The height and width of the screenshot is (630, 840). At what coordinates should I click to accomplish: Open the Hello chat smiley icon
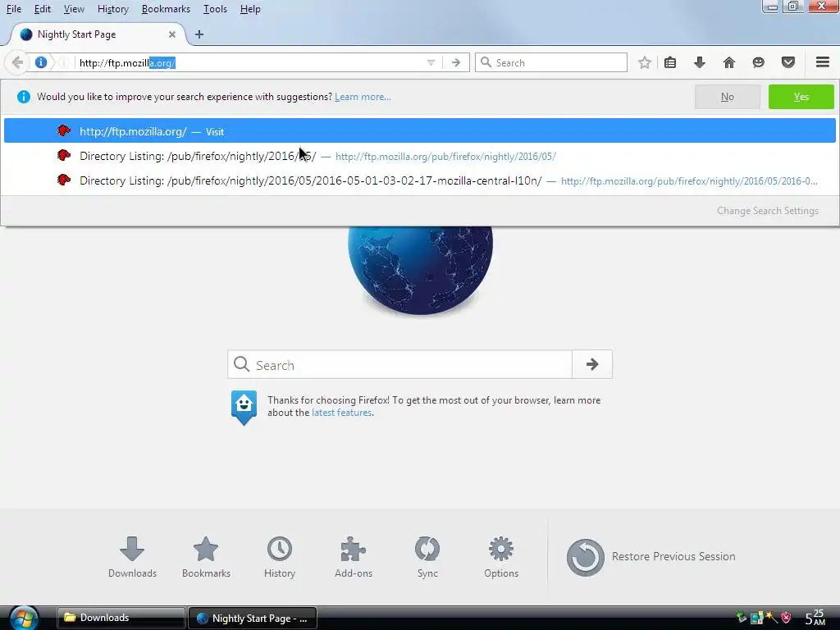pos(758,62)
